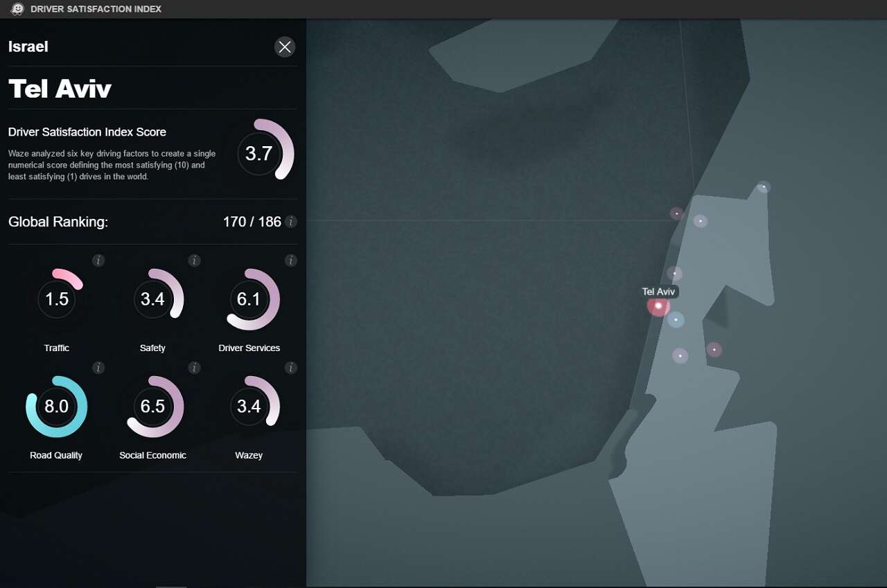Select the Traffic 1.5 score gauge
The image size is (887, 588).
[57, 299]
